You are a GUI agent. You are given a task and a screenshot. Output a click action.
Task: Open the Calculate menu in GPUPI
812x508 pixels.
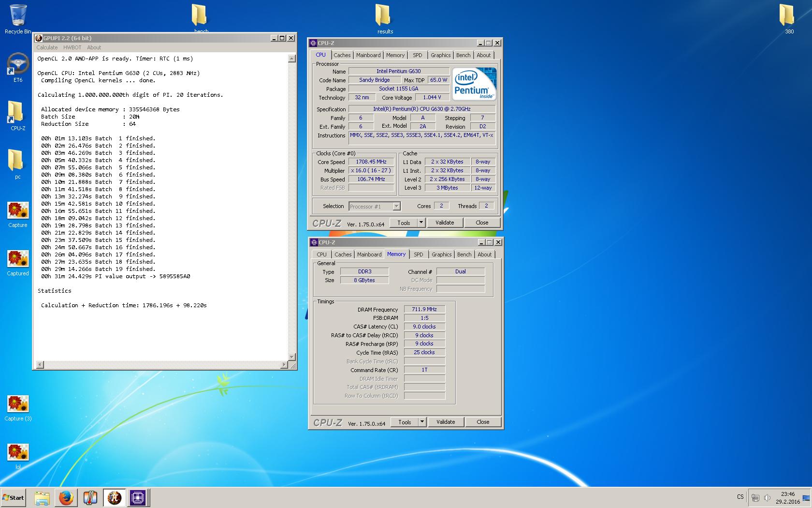(x=47, y=47)
